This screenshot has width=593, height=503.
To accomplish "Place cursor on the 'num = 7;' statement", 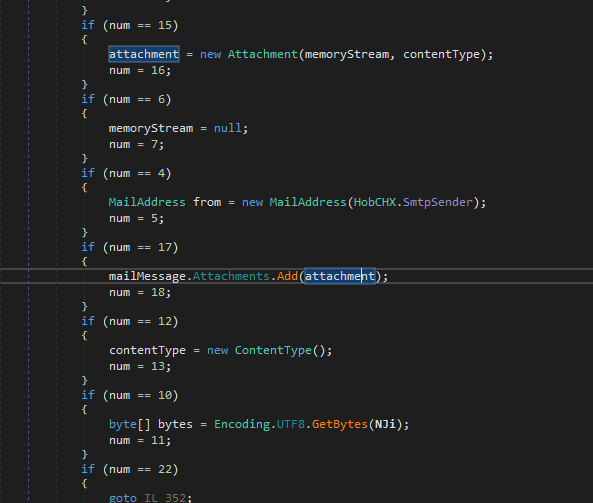I will coord(137,144).
